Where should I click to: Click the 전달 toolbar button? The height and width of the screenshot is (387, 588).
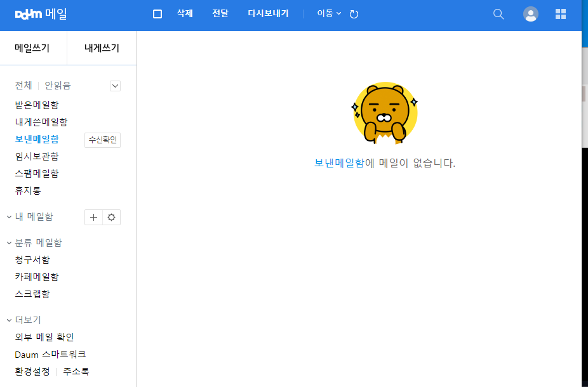220,14
